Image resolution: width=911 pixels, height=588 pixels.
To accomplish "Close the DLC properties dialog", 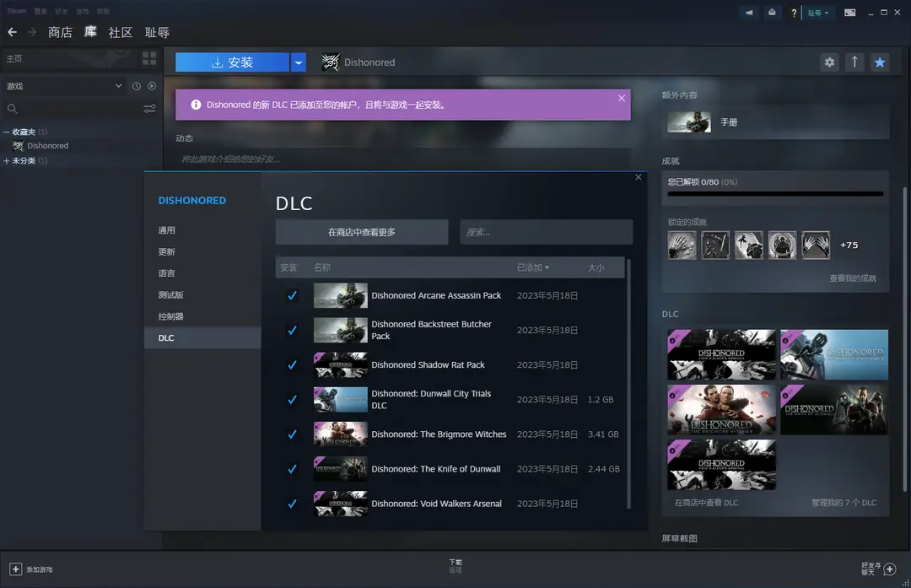I will click(x=639, y=177).
